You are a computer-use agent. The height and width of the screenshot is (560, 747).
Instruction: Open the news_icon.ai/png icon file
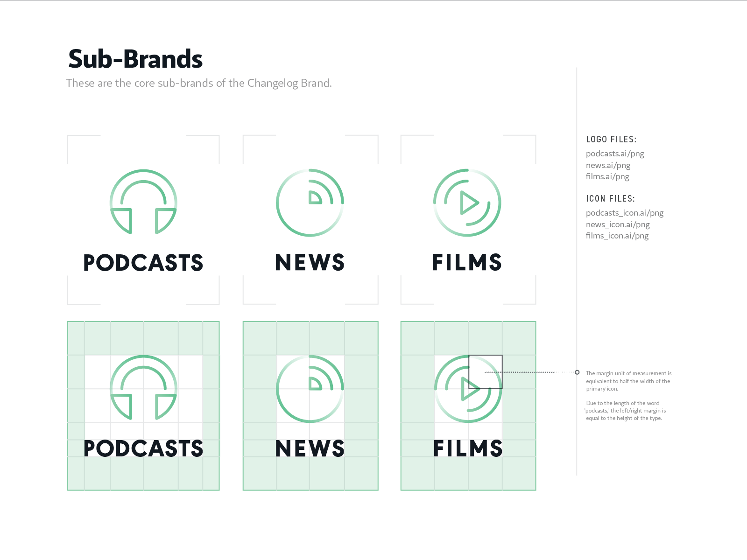click(618, 224)
